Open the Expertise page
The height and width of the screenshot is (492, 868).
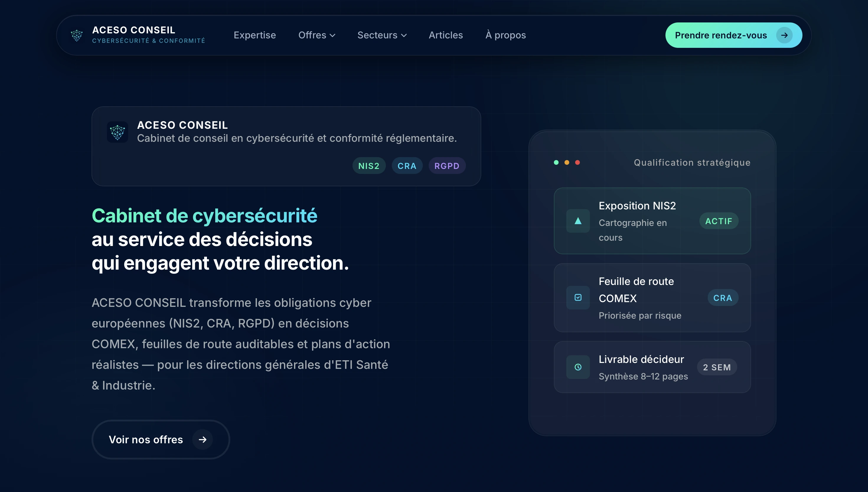point(255,35)
